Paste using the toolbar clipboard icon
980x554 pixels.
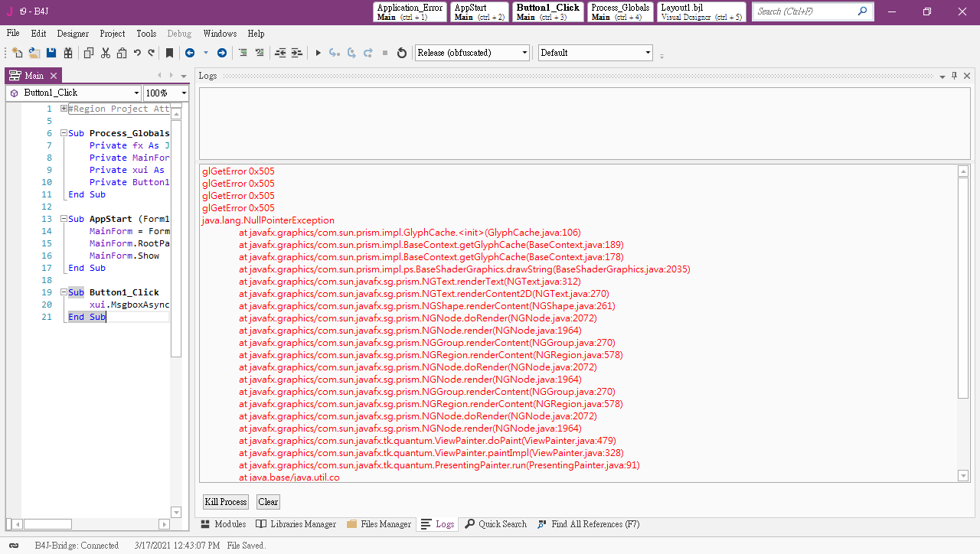point(122,53)
